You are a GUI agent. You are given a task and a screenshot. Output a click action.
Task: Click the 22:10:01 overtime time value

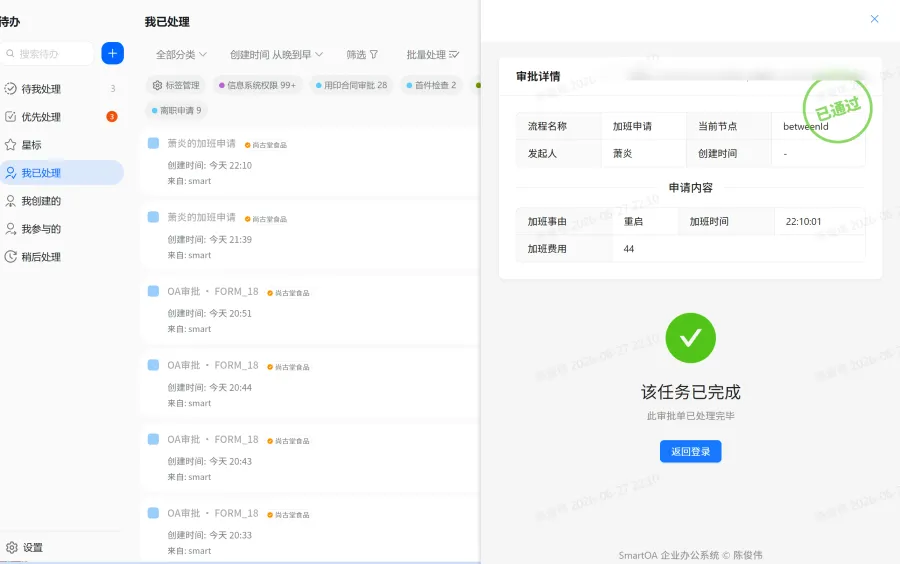tap(803, 221)
